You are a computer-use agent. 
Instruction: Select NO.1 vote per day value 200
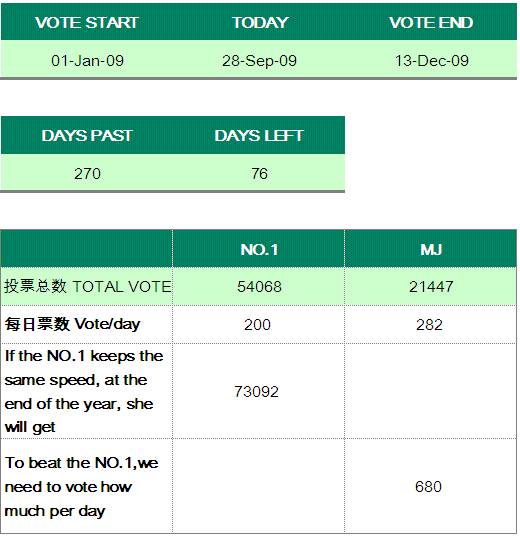tap(259, 324)
